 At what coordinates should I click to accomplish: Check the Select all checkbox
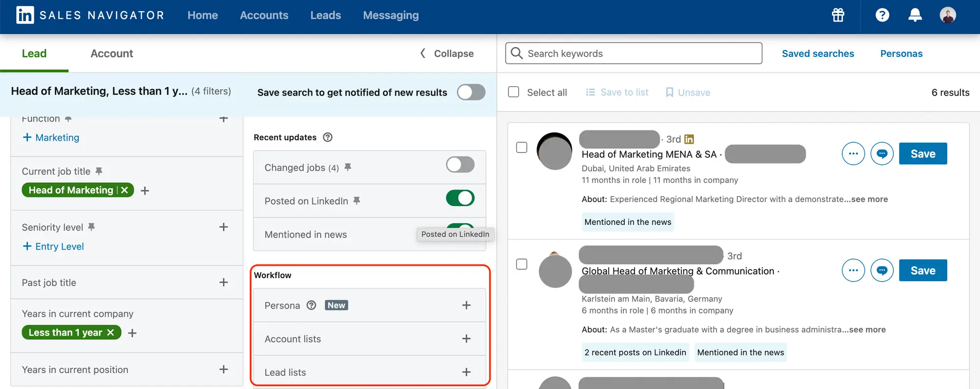point(514,92)
